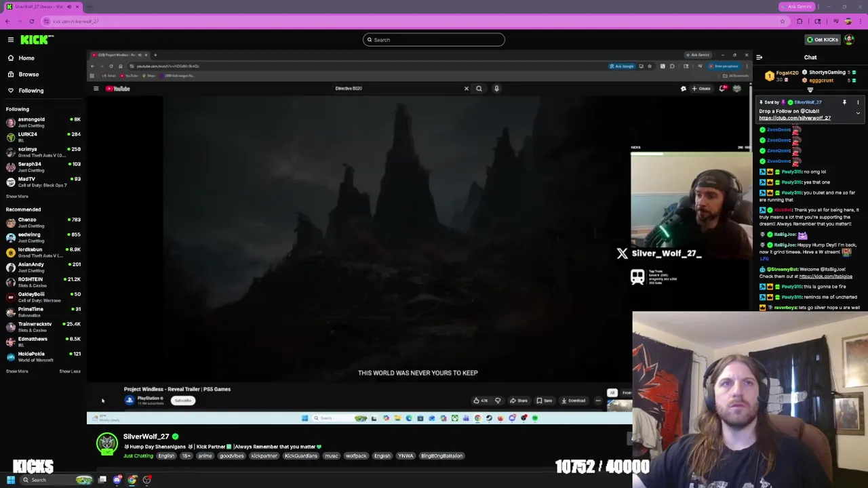Open AsianAndy's recommended channel
This screenshot has width=868, height=488.
(43, 267)
